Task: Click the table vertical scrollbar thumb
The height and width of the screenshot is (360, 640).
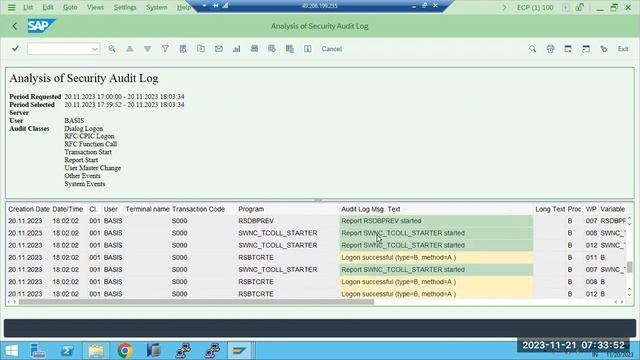Action: [629, 267]
